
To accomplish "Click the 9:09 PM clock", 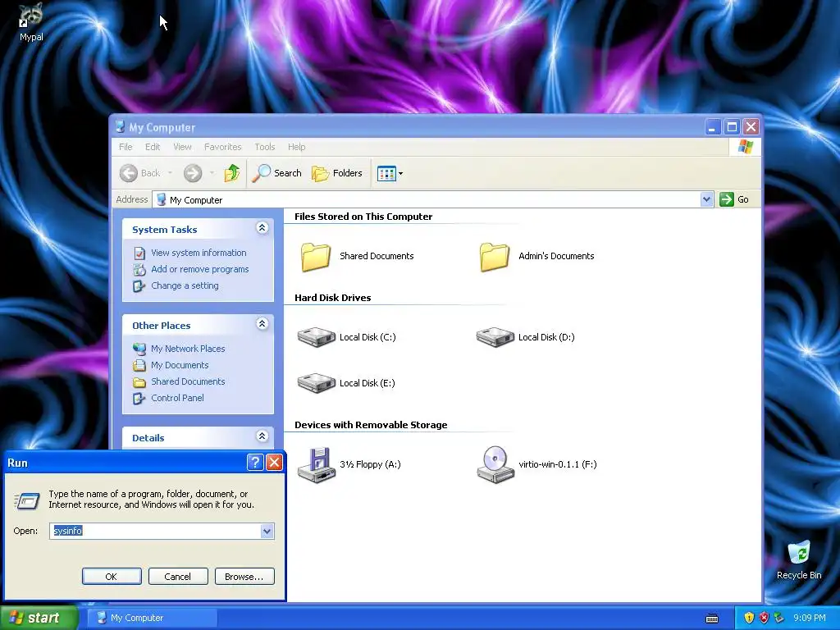I will tap(810, 618).
